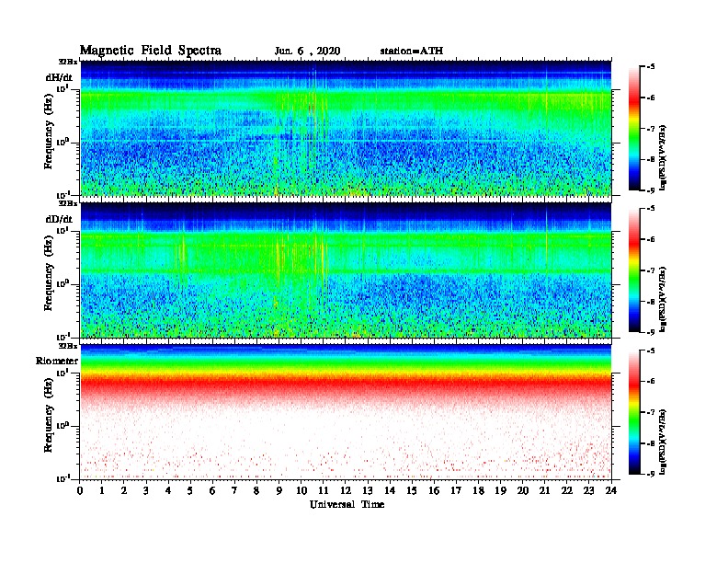Click log(PSD) units label beside Riometer color bar
728x563 pixels.
tap(663, 442)
